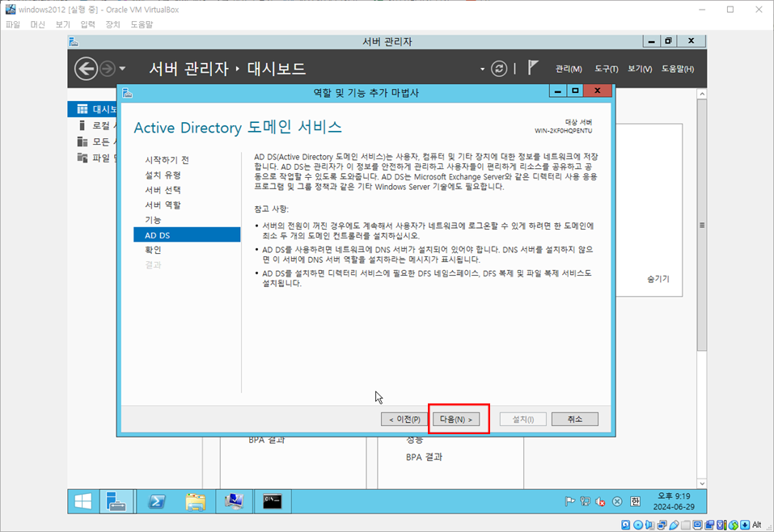Image resolution: width=774 pixels, height=532 pixels.
Task: Toggle the 한 input language indicator
Action: point(635,501)
